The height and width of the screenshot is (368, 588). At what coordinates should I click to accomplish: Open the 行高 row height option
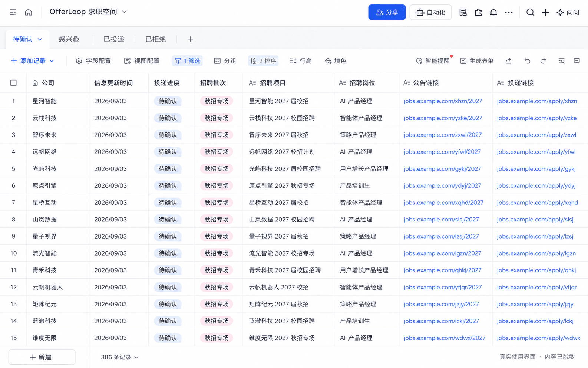(301, 61)
